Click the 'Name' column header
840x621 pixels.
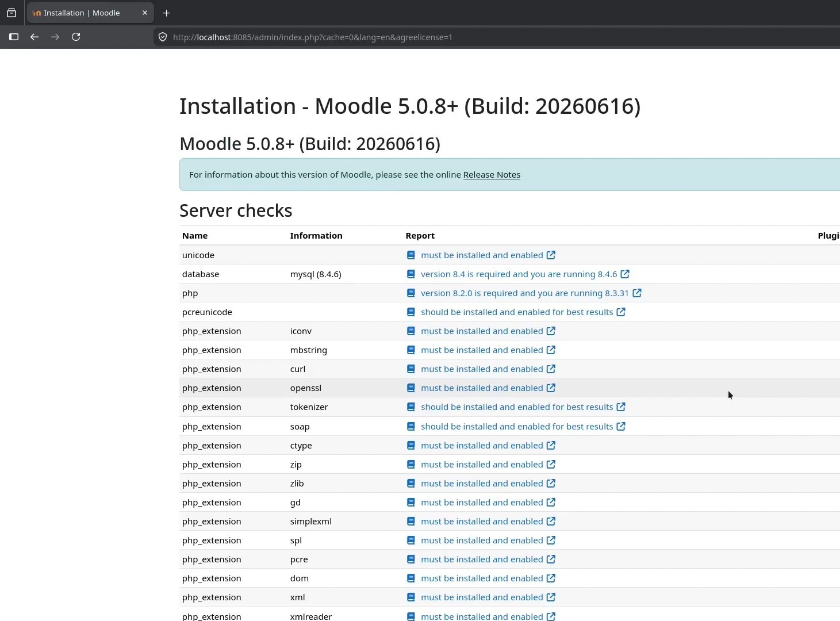coord(195,236)
